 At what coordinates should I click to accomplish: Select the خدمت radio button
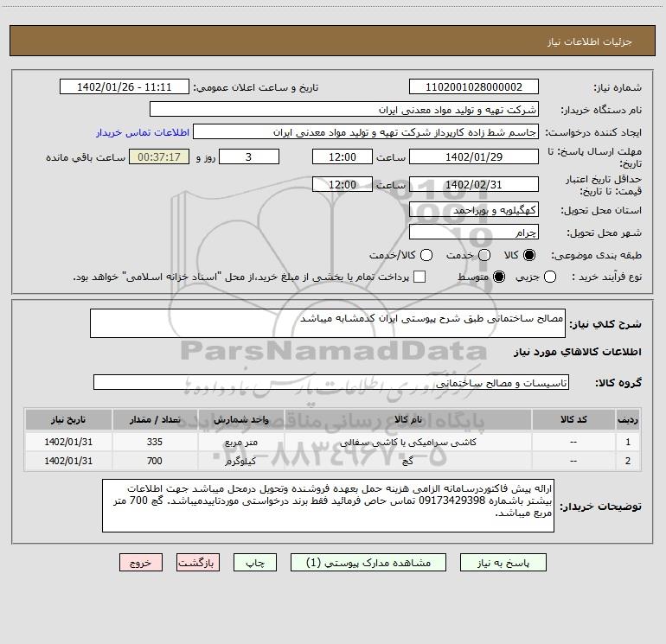[x=484, y=255]
